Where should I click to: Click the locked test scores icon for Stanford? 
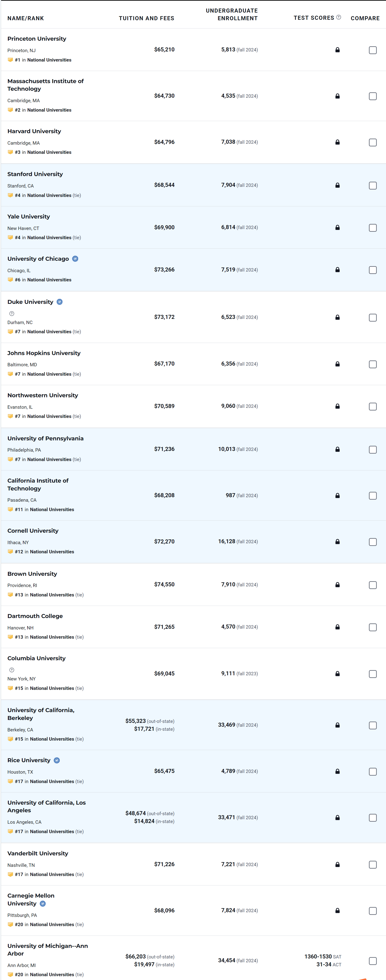[x=337, y=185]
